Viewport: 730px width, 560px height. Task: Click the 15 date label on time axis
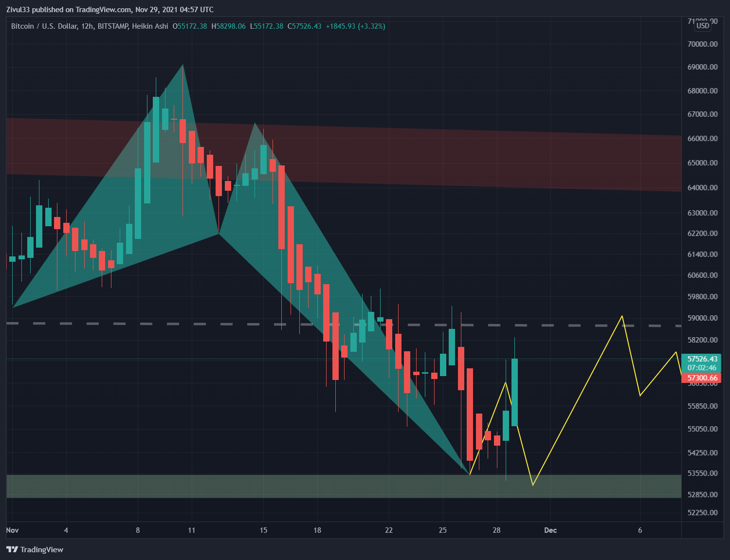coord(263,530)
